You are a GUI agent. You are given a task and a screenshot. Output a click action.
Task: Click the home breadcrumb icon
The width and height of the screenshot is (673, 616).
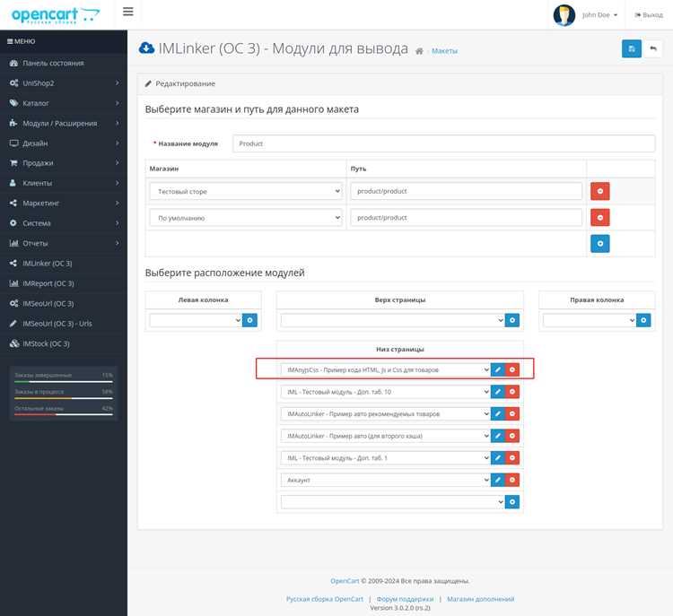pos(419,51)
